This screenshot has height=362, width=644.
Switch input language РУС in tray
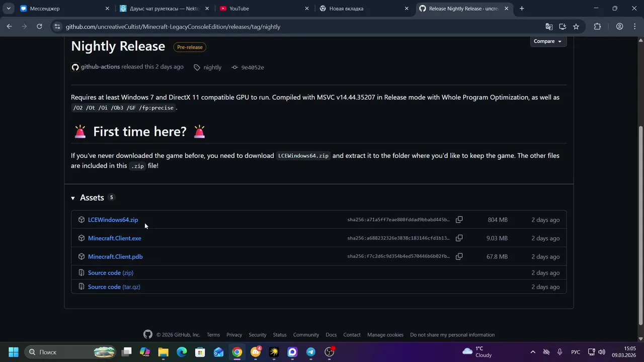click(576, 352)
